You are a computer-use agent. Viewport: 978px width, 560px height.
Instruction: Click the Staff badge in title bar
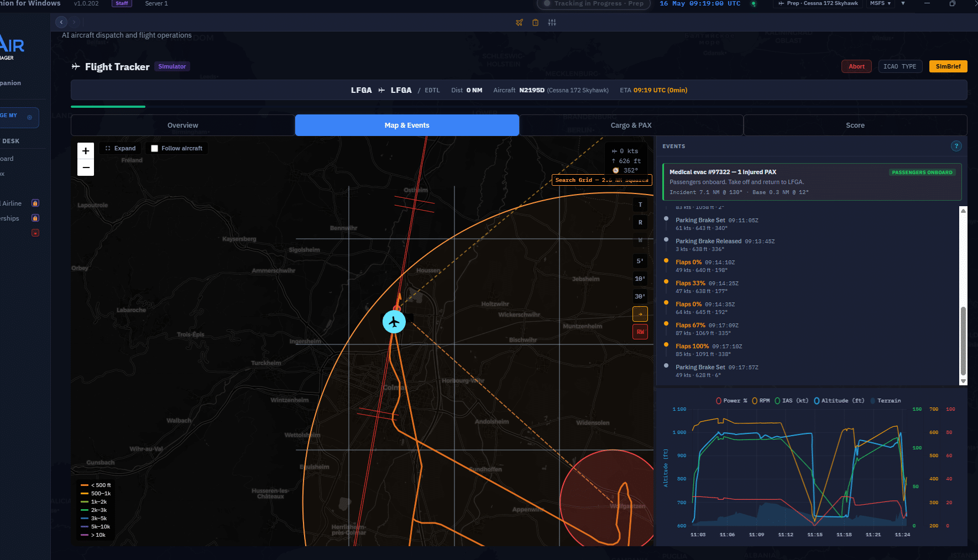click(122, 3)
